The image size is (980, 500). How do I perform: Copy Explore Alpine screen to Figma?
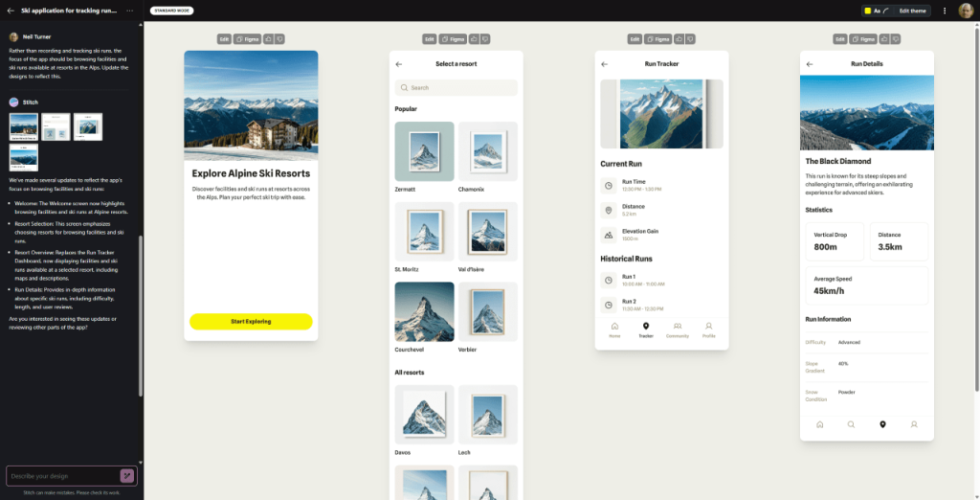point(248,39)
